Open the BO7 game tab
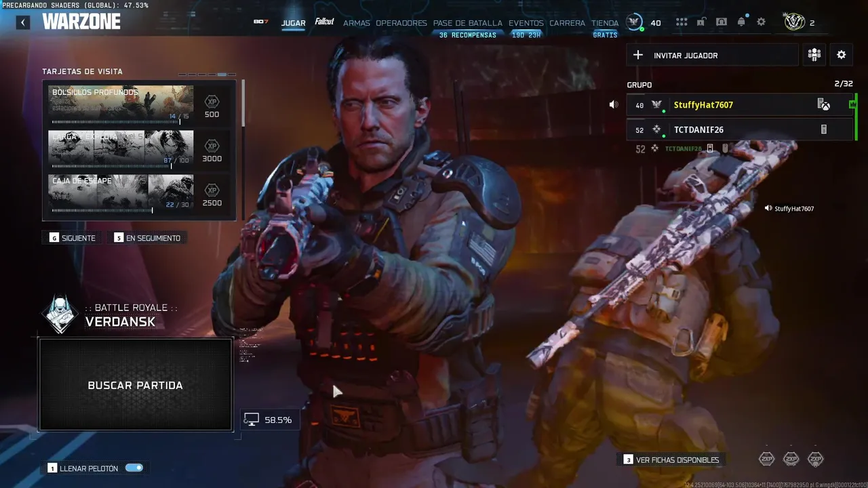This screenshot has height=488, width=868. click(261, 22)
